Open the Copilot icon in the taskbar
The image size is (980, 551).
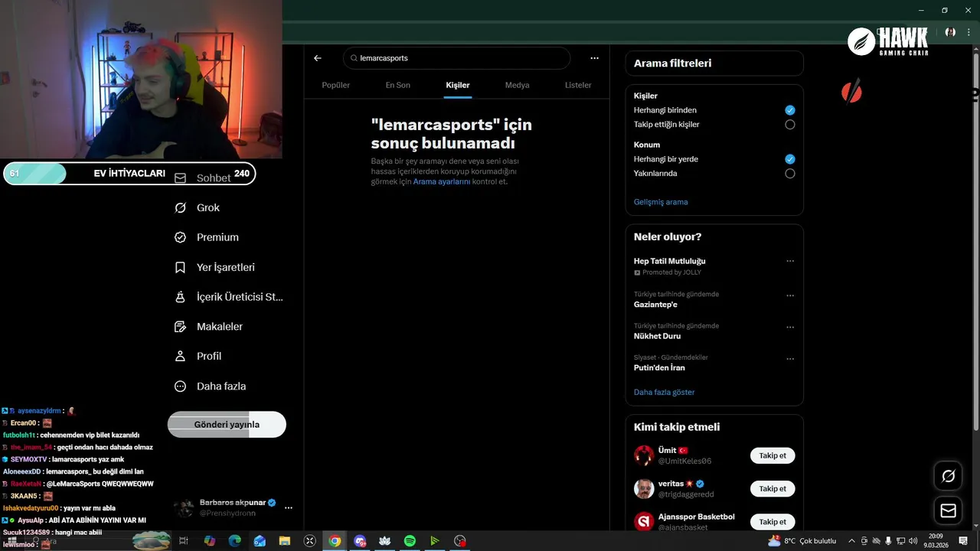(209, 541)
